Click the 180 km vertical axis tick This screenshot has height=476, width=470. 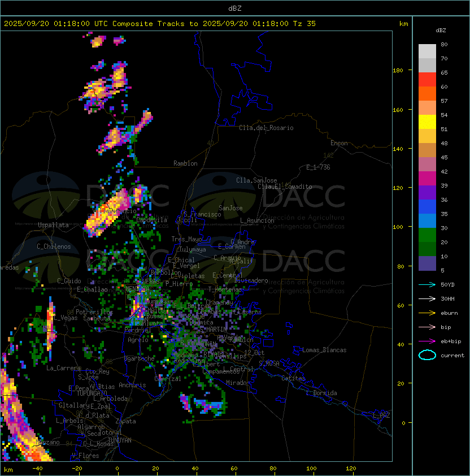tap(398, 71)
